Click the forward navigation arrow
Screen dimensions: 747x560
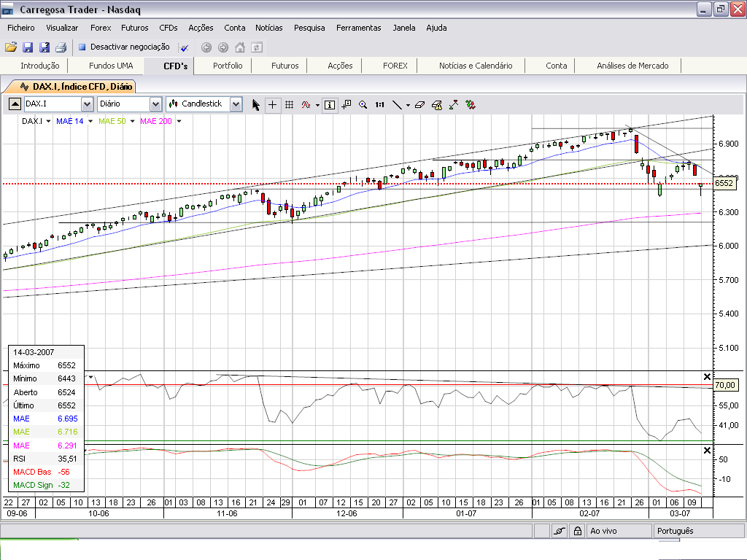[x=223, y=47]
